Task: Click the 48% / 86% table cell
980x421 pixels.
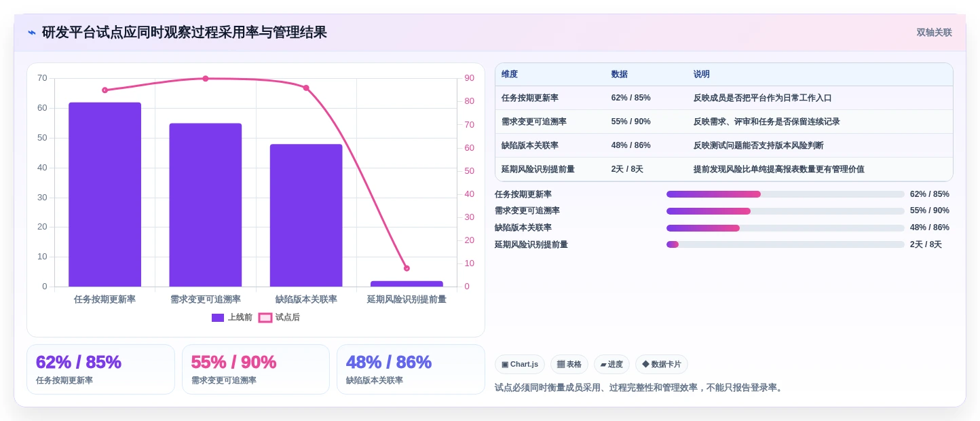Action: 645,145
